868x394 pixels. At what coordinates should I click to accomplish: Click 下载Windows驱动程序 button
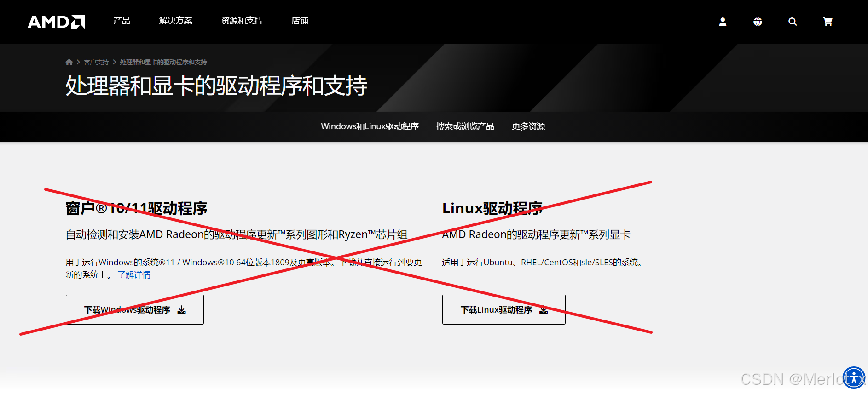coord(135,310)
